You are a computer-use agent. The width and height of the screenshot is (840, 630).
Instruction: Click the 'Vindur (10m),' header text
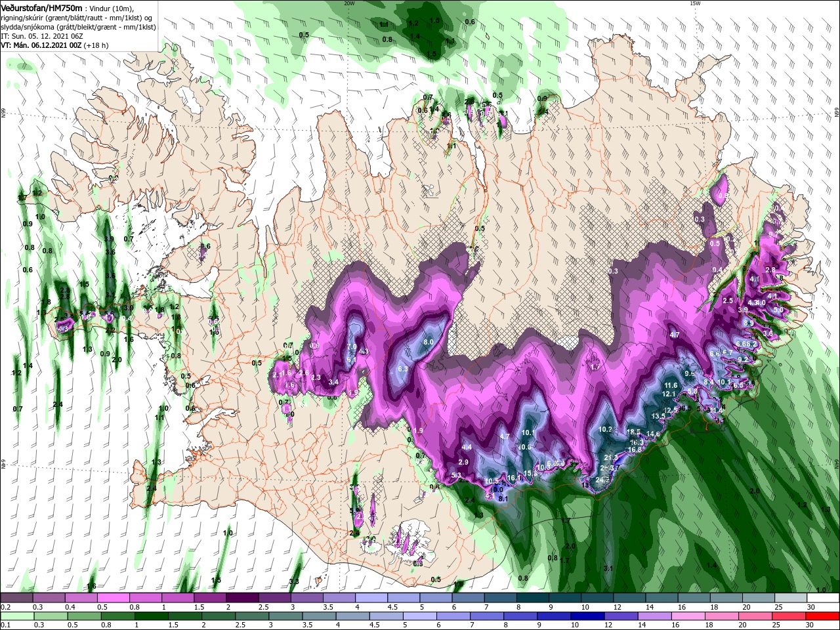pyautogui.click(x=111, y=8)
